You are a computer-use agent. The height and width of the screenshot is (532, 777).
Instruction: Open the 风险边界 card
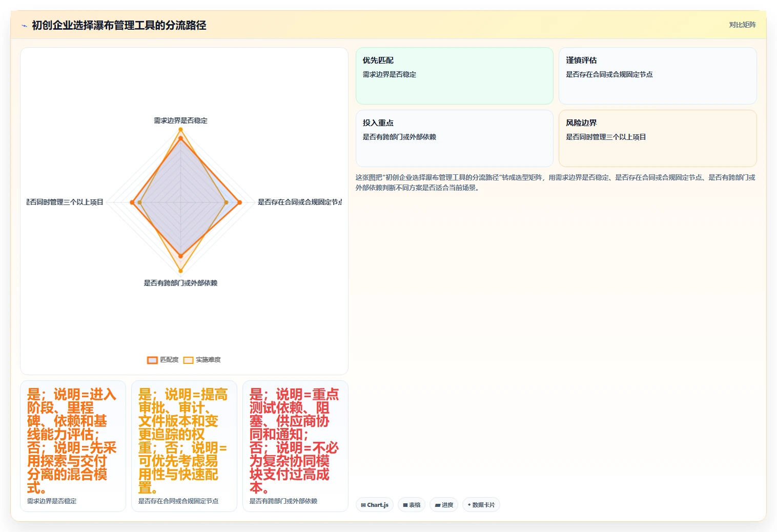pos(658,138)
